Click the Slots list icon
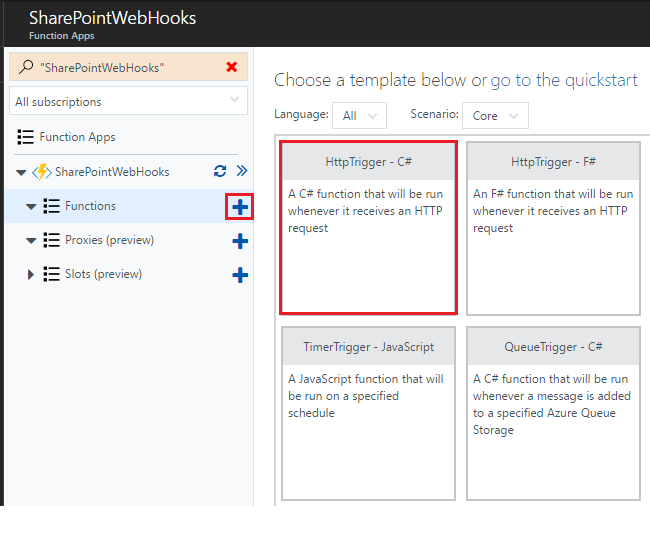650x538 pixels. [51, 274]
